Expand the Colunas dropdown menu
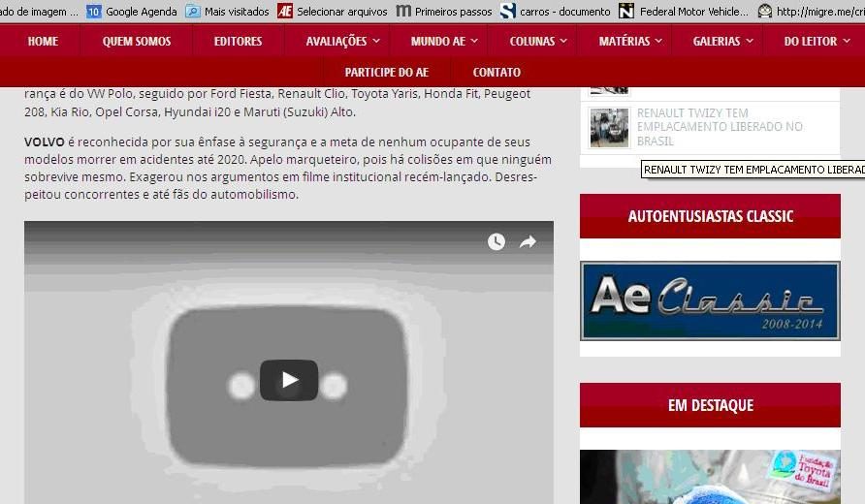The height and width of the screenshot is (504, 865). coord(539,42)
